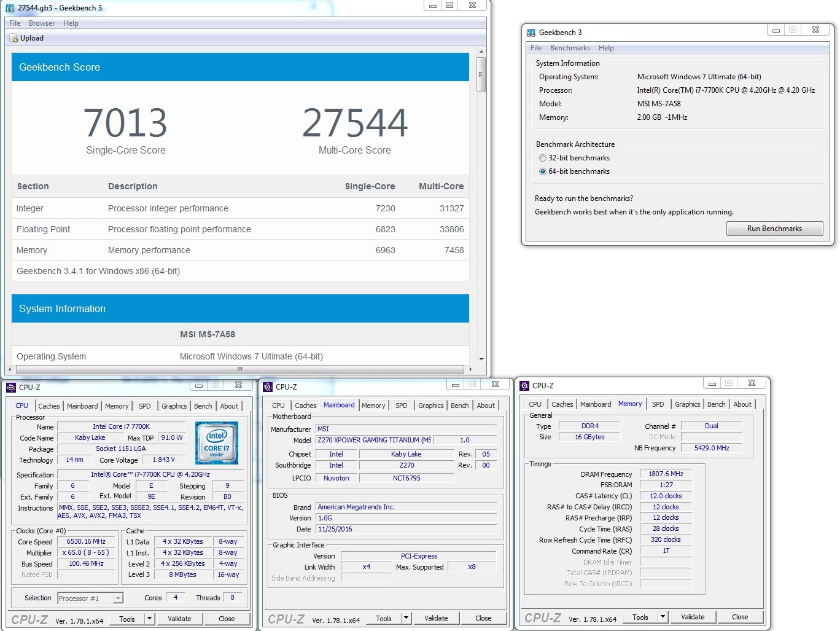840x631 pixels.
Task: Click scroll down arrow in Geekbench results
Action: 481,359
